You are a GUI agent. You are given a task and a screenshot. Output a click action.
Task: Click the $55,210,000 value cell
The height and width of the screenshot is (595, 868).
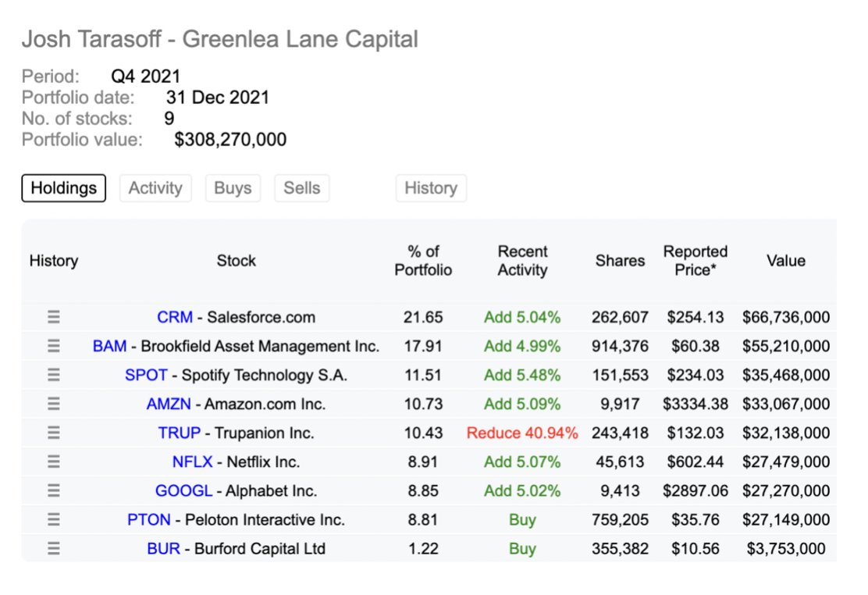pyautogui.click(x=786, y=346)
